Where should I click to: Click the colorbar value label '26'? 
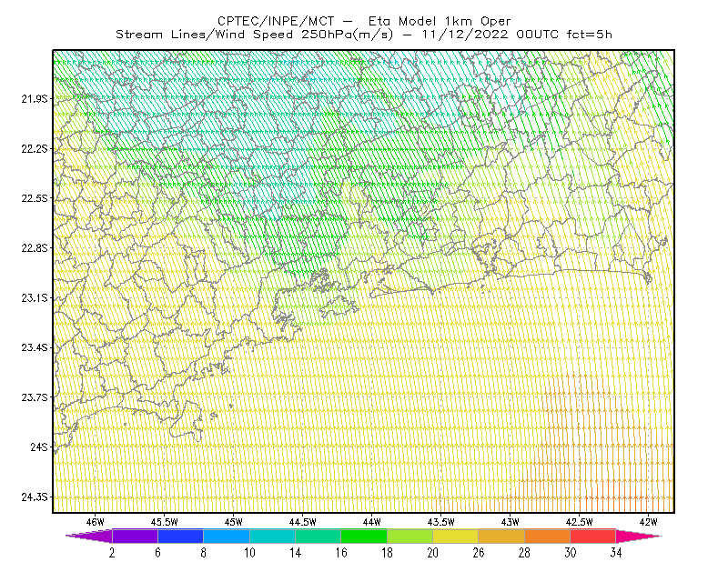[x=479, y=553]
